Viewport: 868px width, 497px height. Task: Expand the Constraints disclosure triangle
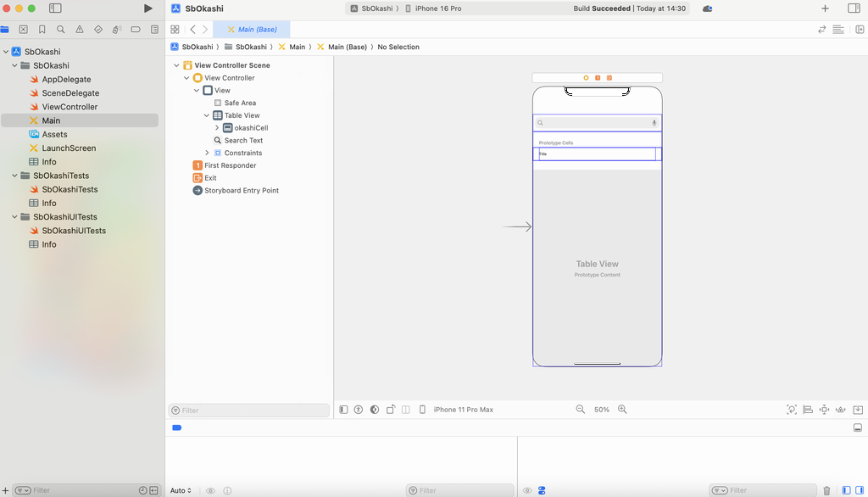207,153
